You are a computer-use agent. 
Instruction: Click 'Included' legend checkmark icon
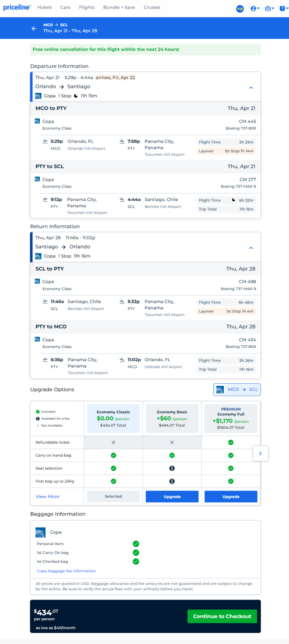38,412
